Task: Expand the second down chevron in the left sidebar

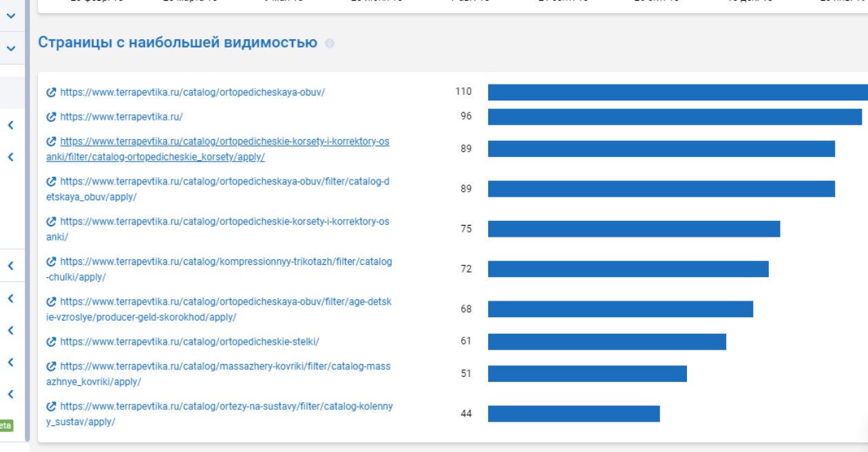Action: 11,48
